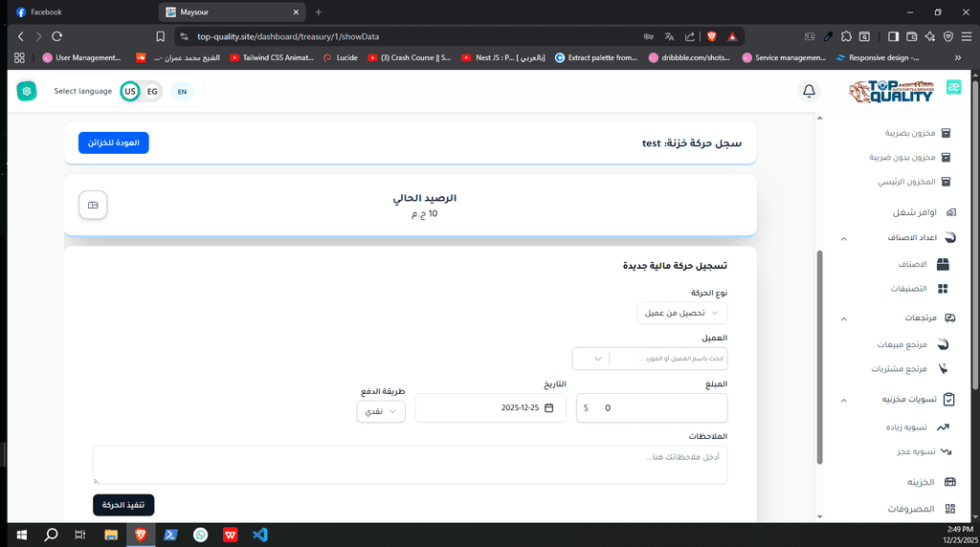Open تسويه عجز sidebar item
Image resolution: width=980 pixels, height=547 pixels.
pos(924,451)
